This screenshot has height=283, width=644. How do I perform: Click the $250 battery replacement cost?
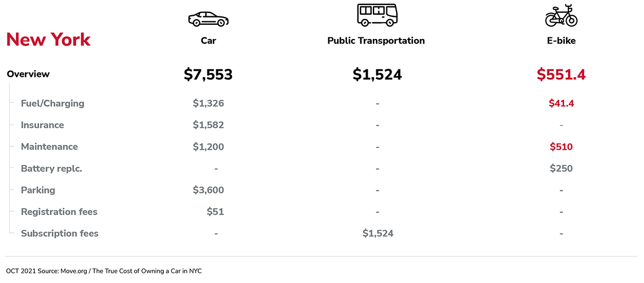tap(561, 168)
